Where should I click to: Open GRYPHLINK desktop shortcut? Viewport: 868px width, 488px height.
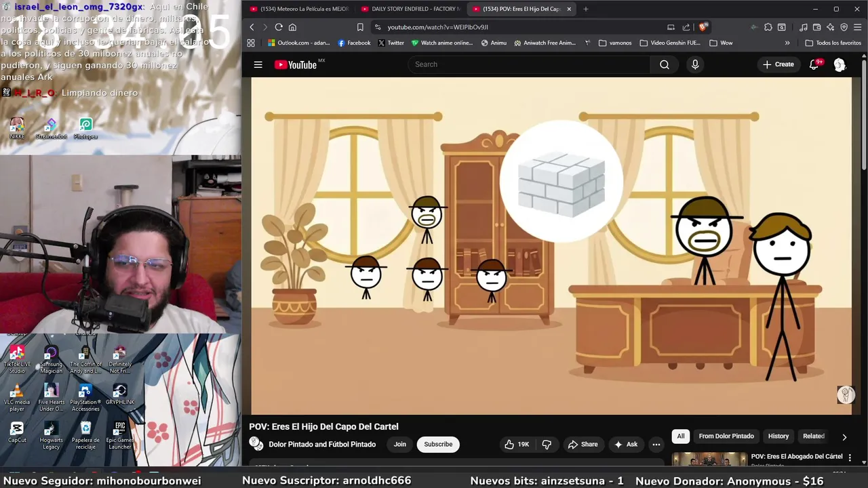[120, 394]
